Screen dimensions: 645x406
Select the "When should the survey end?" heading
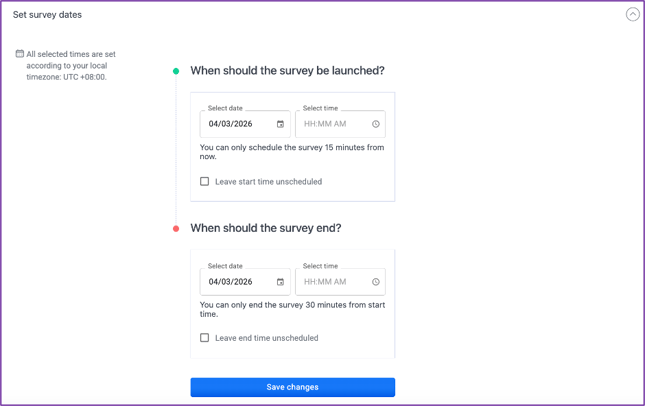tap(265, 229)
